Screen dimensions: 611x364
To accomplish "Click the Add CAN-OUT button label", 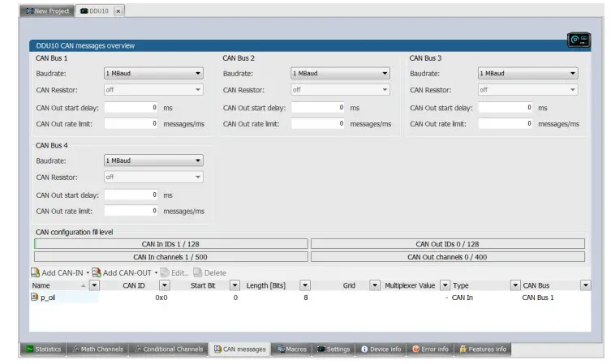I will pyautogui.click(x=127, y=273).
